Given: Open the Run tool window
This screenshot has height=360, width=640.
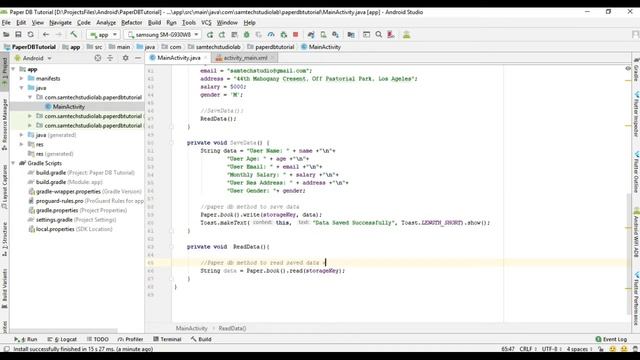Looking at the screenshot, I should click(x=26, y=339).
